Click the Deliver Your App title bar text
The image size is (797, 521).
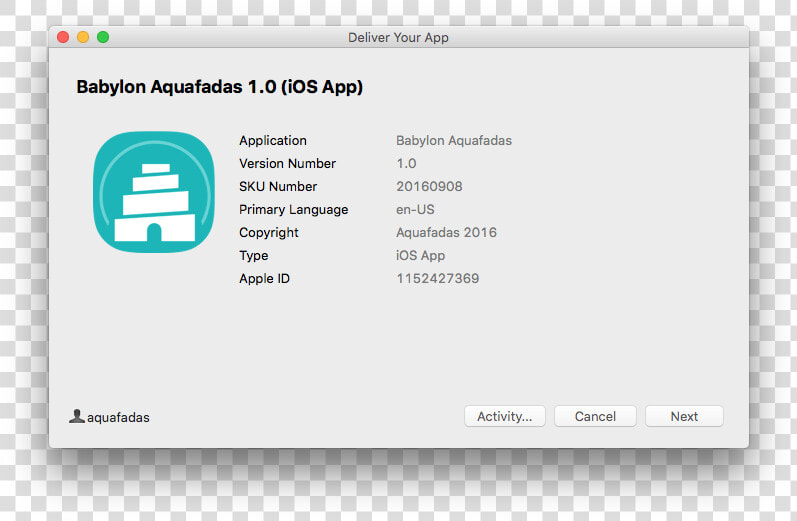pyautogui.click(x=398, y=38)
